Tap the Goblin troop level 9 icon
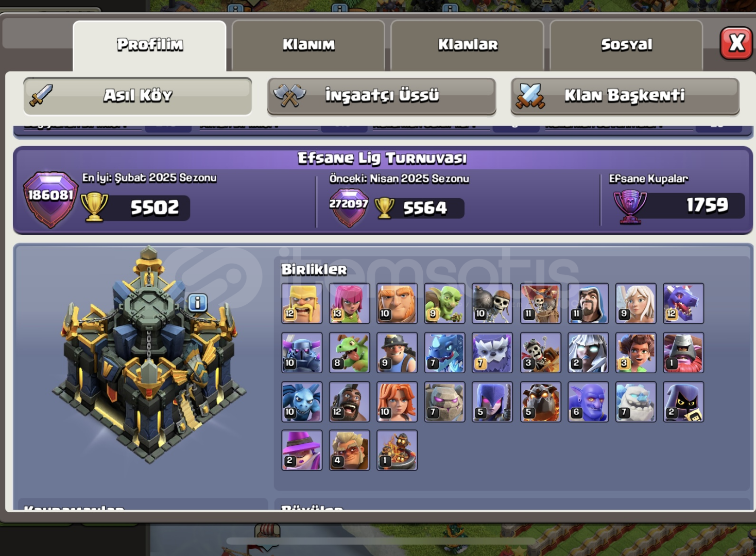This screenshot has height=556, width=756. tap(445, 303)
